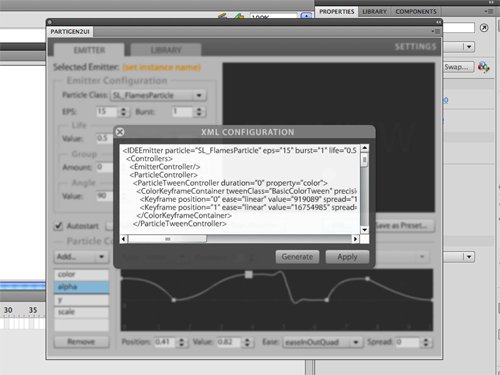The width and height of the screenshot is (500, 375).
Task: Open the COMPONENTS panel tab
Action: click(416, 12)
